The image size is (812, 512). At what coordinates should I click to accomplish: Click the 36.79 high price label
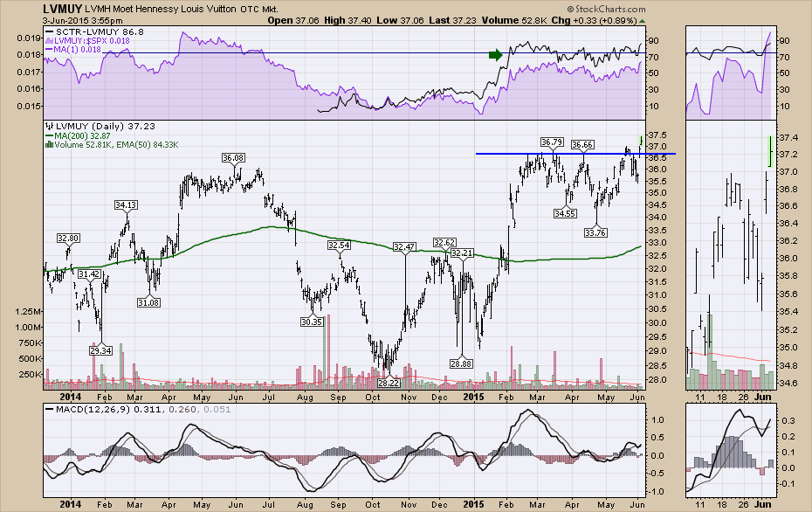pos(552,142)
